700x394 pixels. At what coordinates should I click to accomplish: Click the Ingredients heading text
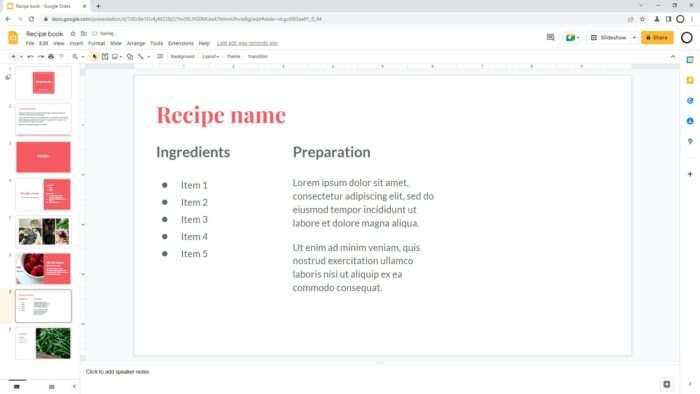click(x=193, y=152)
